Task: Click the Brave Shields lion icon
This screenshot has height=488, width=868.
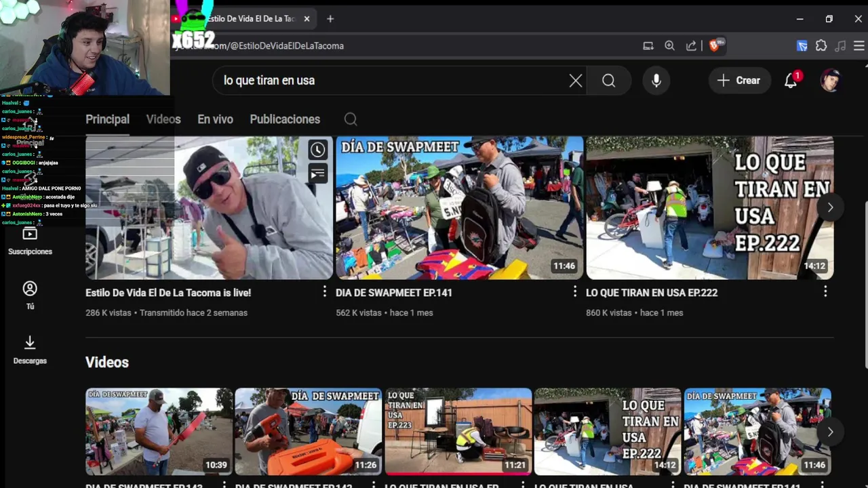Action: 715,45
